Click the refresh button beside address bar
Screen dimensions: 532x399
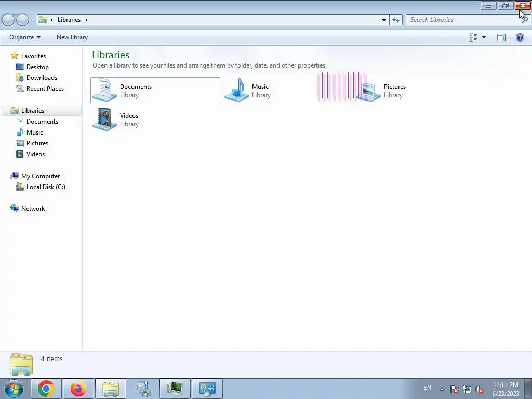395,20
